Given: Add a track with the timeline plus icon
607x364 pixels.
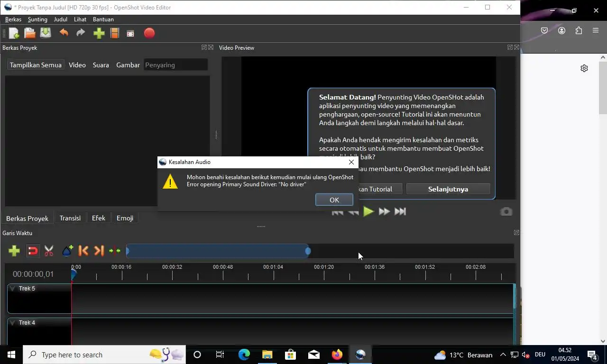Looking at the screenshot, I should tap(14, 251).
